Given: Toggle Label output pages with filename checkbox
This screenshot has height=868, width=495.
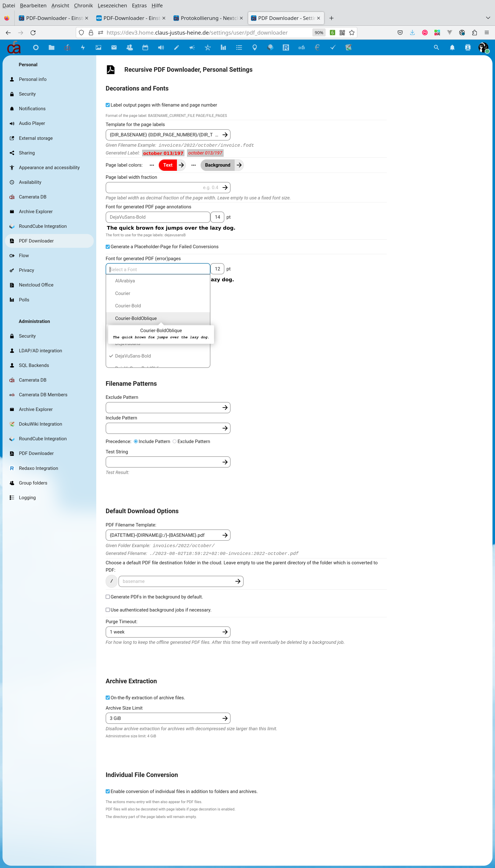Looking at the screenshot, I should pyautogui.click(x=108, y=105).
